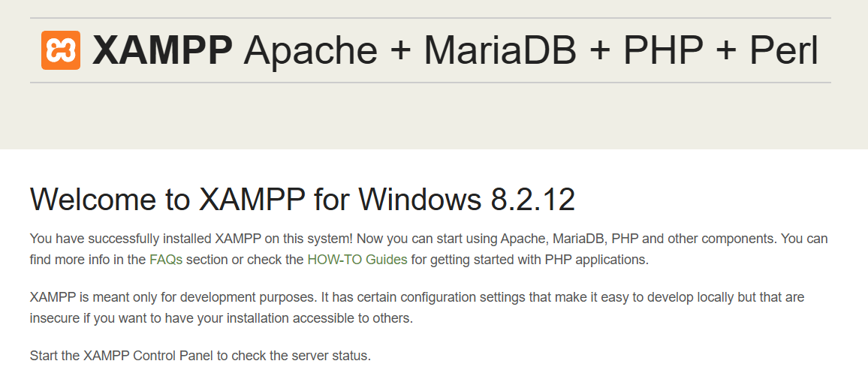Image resolution: width=868 pixels, height=385 pixels.
Task: Click the horizontal rule below the title
Action: (431, 83)
